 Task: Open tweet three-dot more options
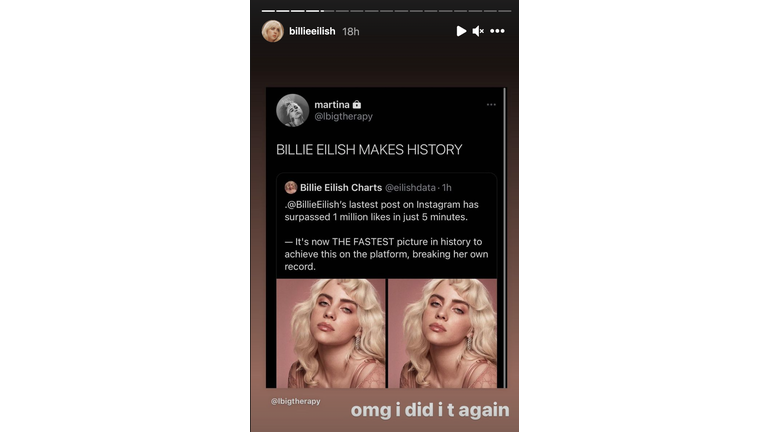click(491, 104)
